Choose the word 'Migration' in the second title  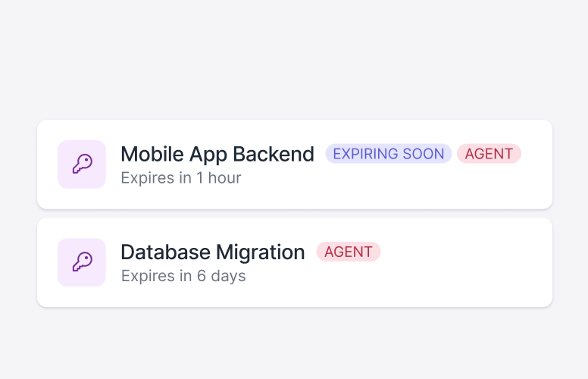pos(260,252)
